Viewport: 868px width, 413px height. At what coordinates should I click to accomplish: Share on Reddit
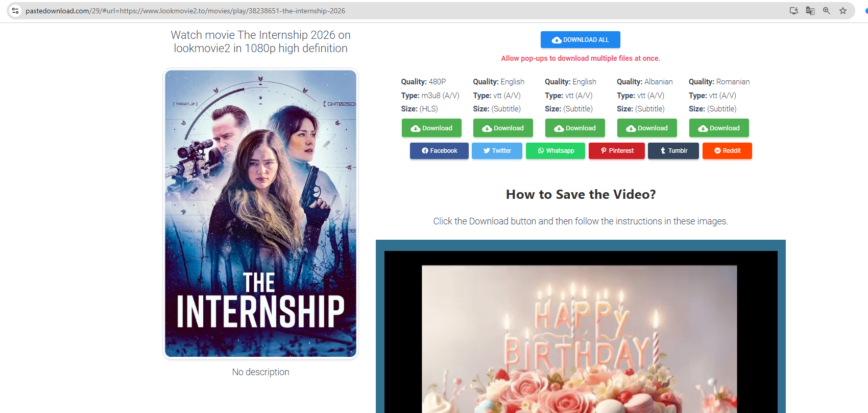coord(727,151)
